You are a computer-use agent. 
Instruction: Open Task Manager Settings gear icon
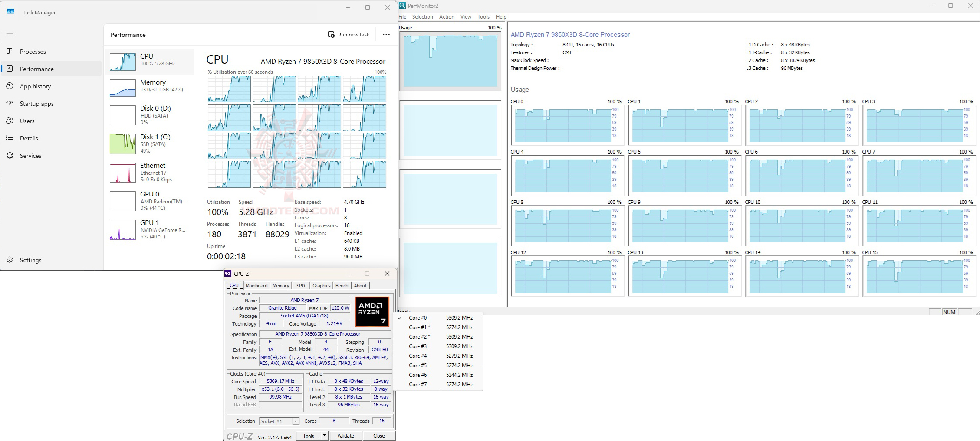10,260
